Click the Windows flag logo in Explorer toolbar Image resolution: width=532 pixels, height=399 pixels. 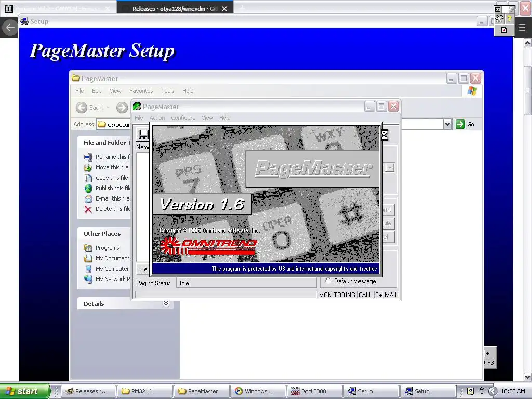472,91
